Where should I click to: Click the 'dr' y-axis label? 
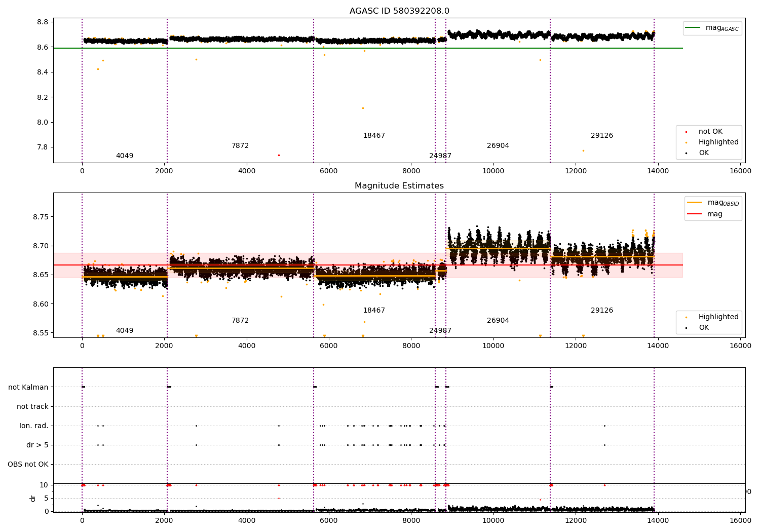[x=33, y=498]
